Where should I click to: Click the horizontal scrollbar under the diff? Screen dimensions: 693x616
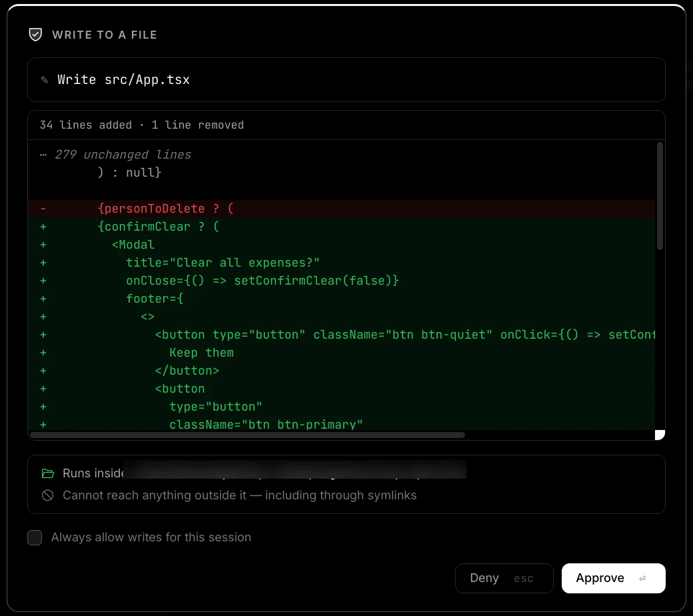tap(247, 435)
